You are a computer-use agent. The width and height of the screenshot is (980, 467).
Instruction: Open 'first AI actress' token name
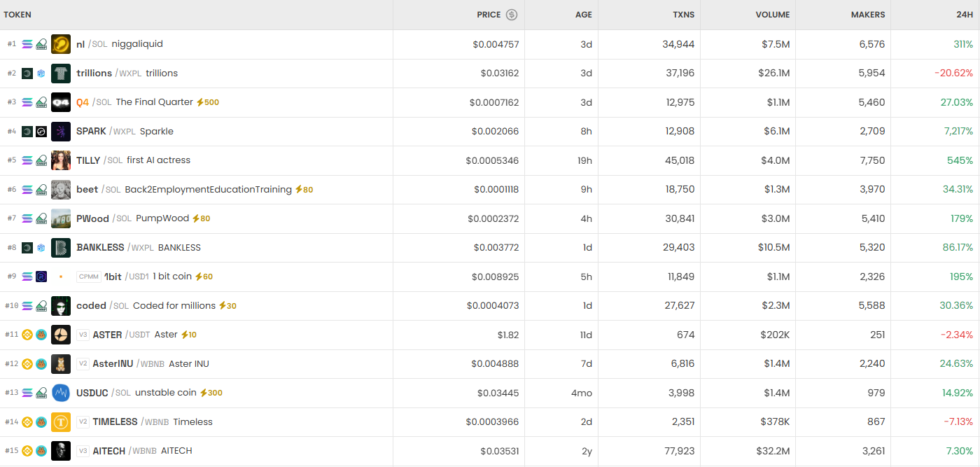click(159, 160)
